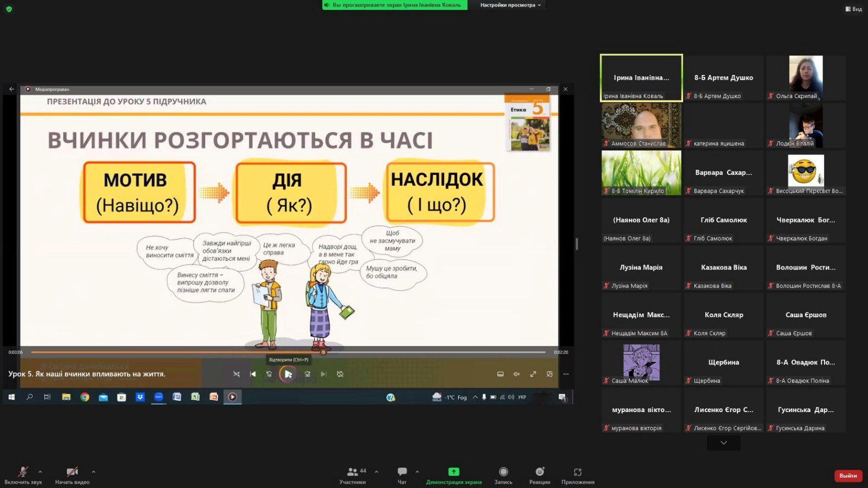Viewport: 868px width, 488px height.
Task: Change layout with the Вид button
Action: (x=853, y=9)
